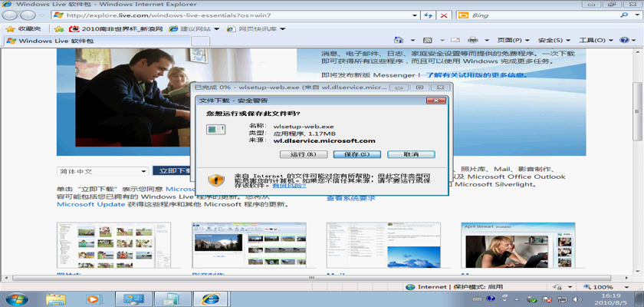Click the Favorites star (收藏夹) button

pyautogui.click(x=24, y=28)
